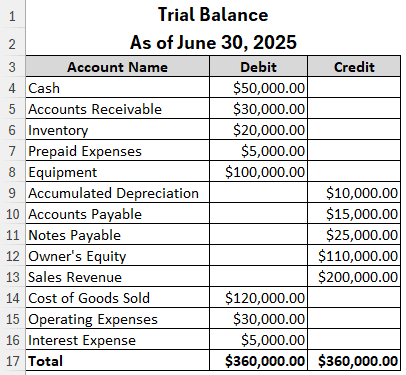Select Accumulated Depreciation credit $10,000.00
Screen dimensions: 406x375
[x=354, y=193]
